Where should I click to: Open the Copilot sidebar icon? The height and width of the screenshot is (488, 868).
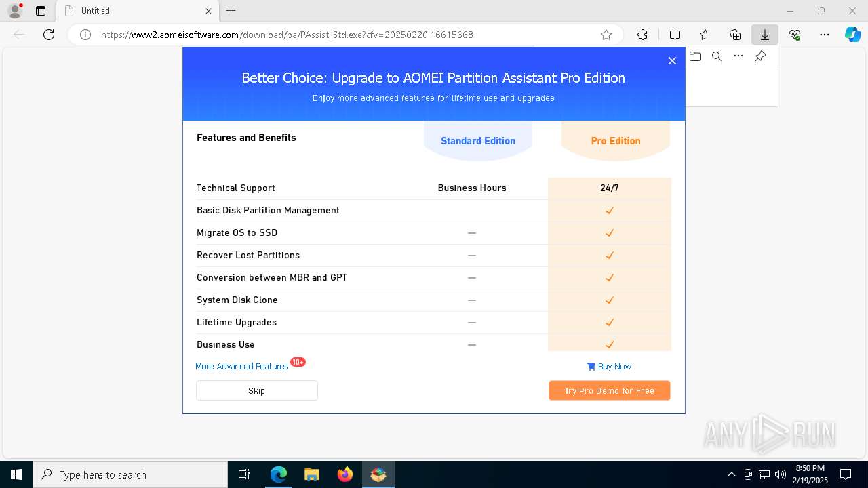[852, 35]
